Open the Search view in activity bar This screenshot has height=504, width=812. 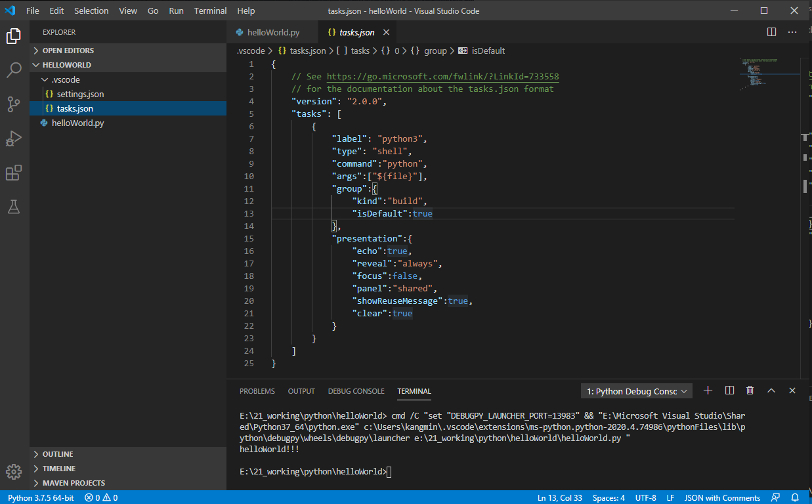point(14,70)
